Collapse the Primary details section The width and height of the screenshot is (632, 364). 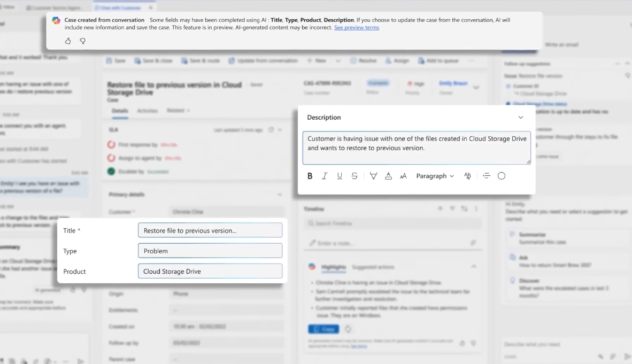click(280, 195)
